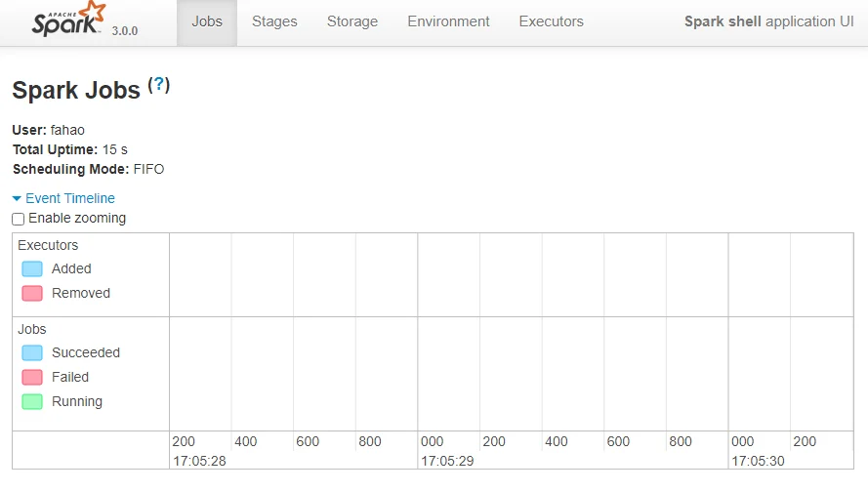Click the Spark 3.0.0 version label
Image resolution: width=868 pixels, height=492 pixels.
[x=125, y=30]
